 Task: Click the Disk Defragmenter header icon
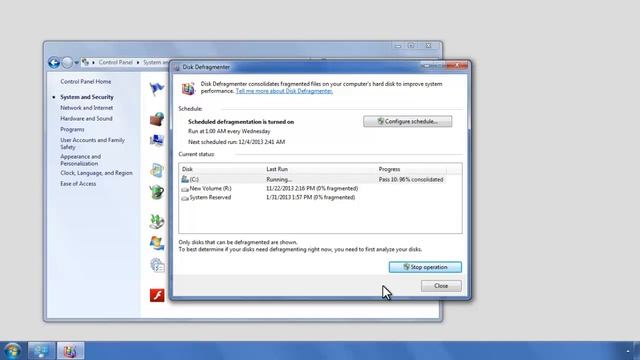pyautogui.click(x=188, y=88)
